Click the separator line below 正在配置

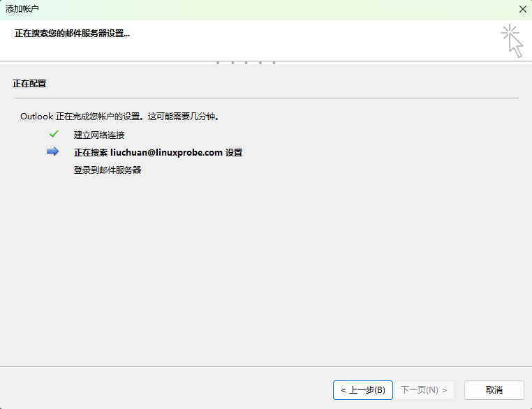coord(265,98)
